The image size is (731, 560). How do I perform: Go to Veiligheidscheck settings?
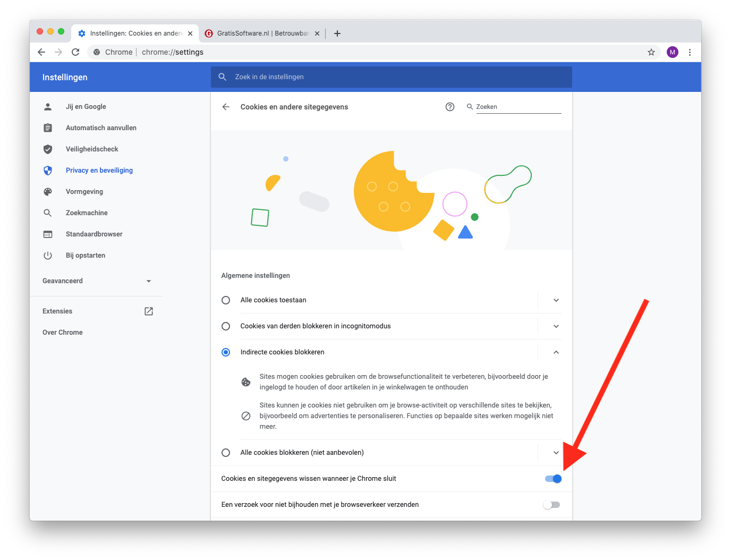[x=92, y=149]
